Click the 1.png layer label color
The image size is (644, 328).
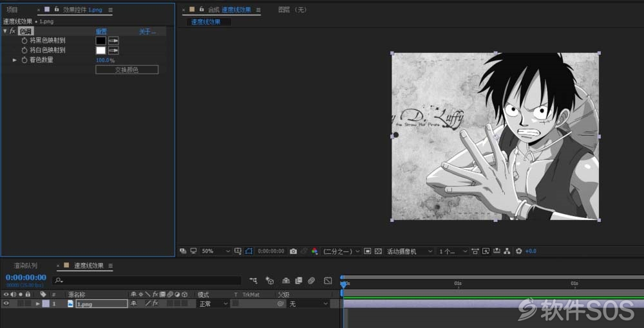[x=46, y=304]
